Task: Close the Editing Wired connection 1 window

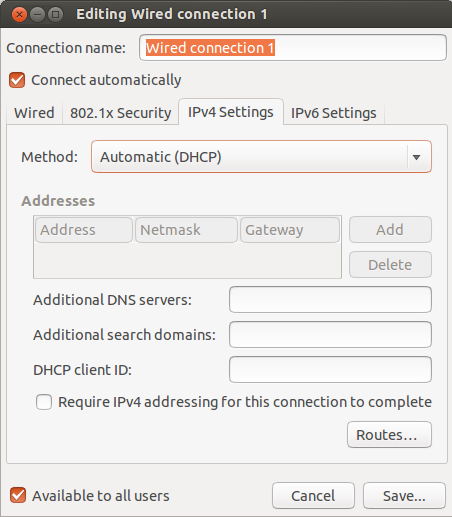Action: click(19, 15)
